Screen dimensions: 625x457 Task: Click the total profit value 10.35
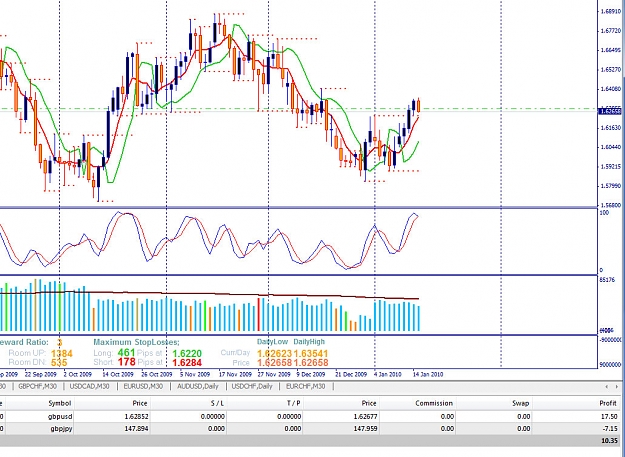(609, 441)
